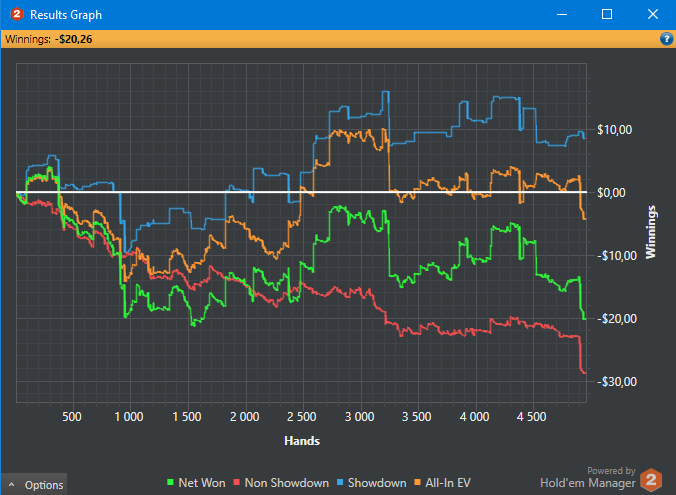Viewport: 676px width, 495px height.
Task: Click the blue Showdown legend swatch
Action: pos(340,482)
